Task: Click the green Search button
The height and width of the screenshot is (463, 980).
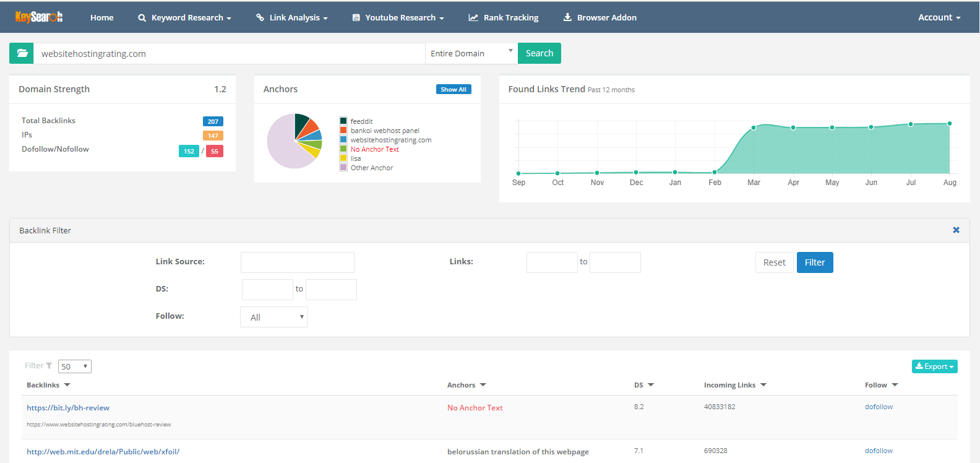Action: 539,53
